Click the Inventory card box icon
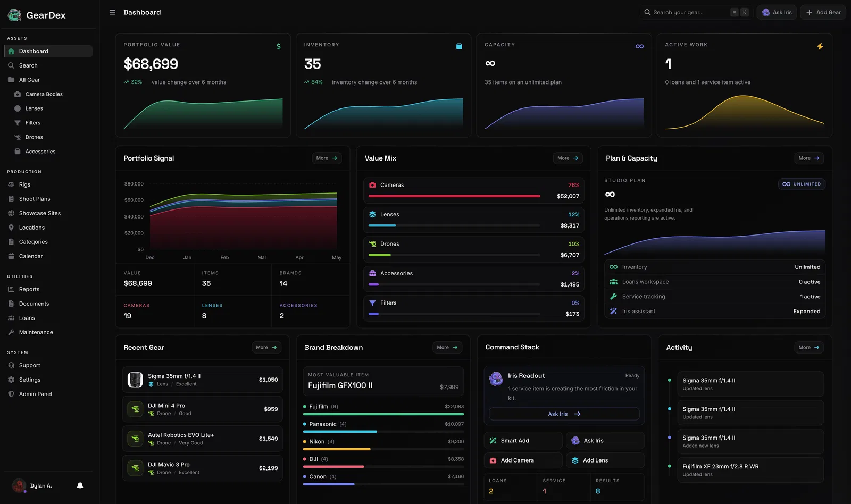 point(459,46)
